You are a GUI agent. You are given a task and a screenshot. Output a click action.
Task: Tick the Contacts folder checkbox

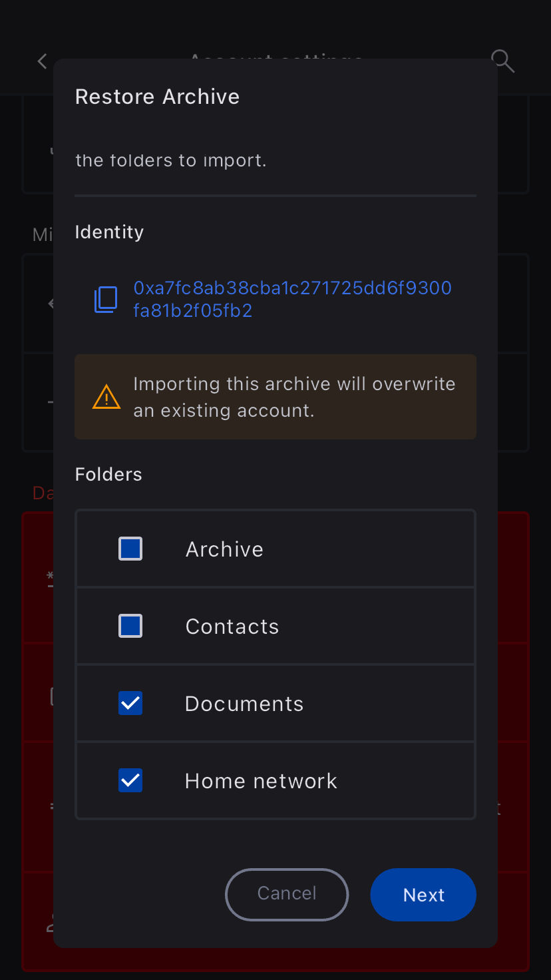coord(130,626)
